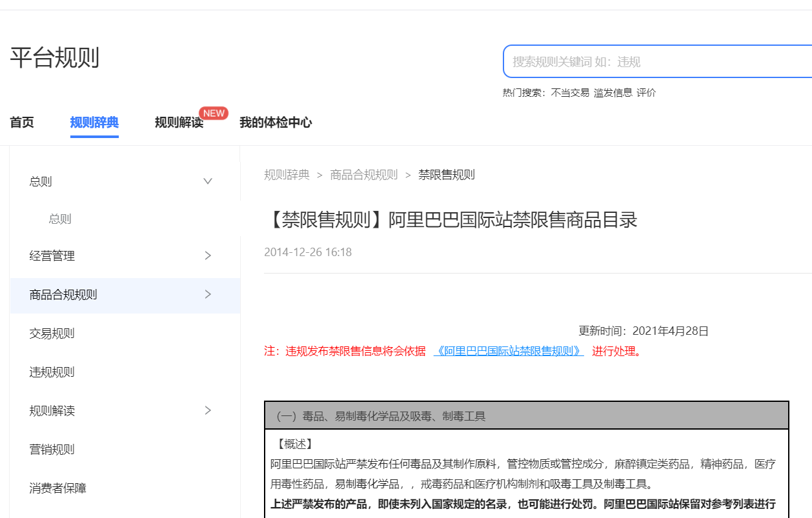Click the date 2014-12-26 16:18

tap(308, 252)
